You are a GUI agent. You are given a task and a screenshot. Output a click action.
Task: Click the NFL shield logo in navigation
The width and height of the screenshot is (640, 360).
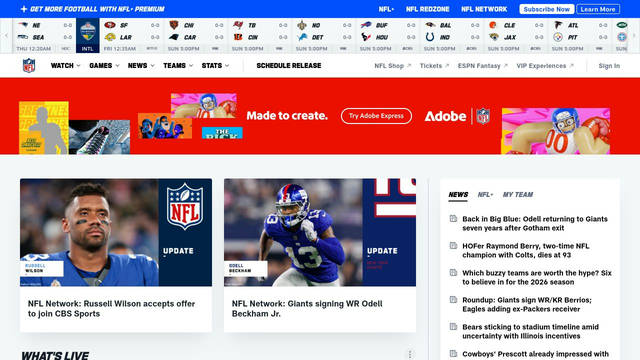29,65
